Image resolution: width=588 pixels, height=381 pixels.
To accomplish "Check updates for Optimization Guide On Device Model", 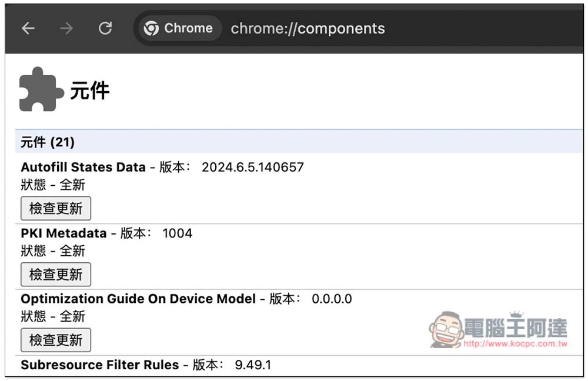I will pos(56,340).
